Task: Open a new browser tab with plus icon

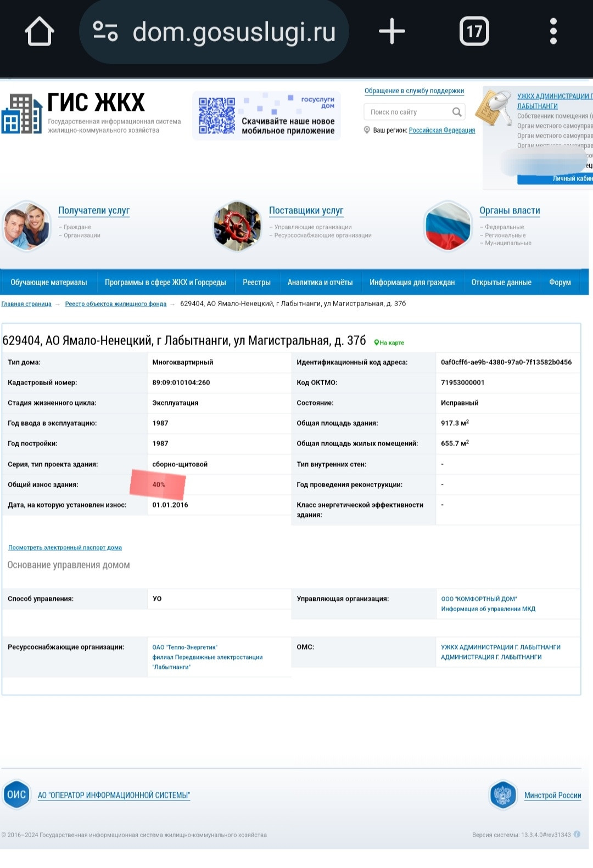Action: pos(392,31)
